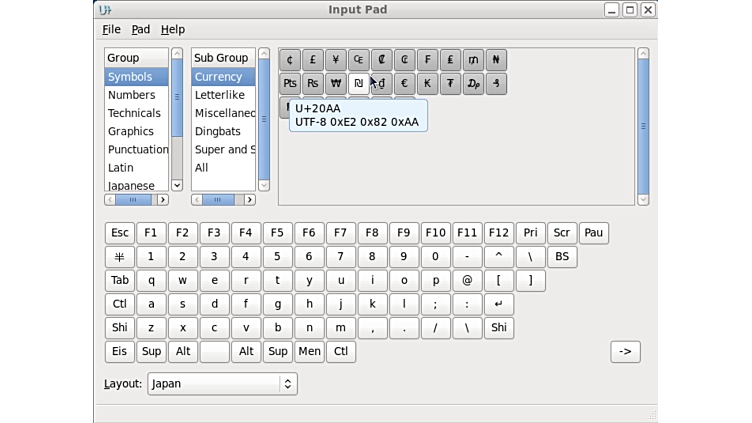The image size is (752, 423).
Task: Select the Naira currency symbol
Action: 496,60
